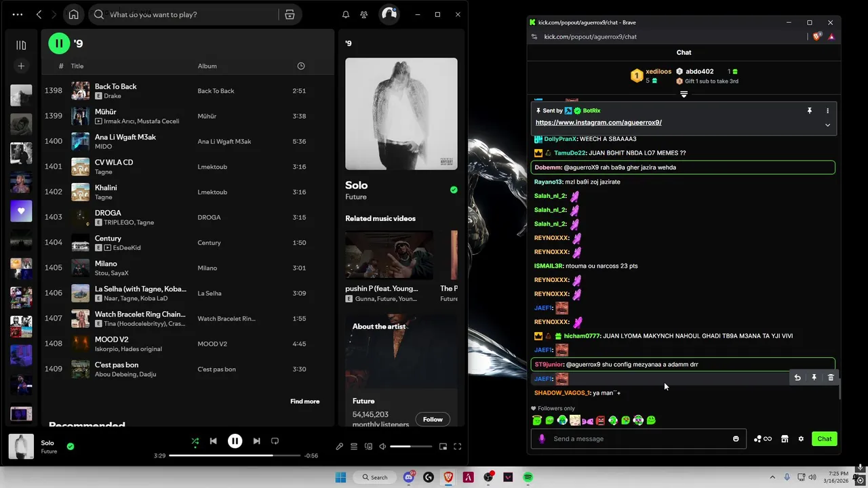
Task: Open Spotify notifications bell icon
Action: (x=346, y=14)
